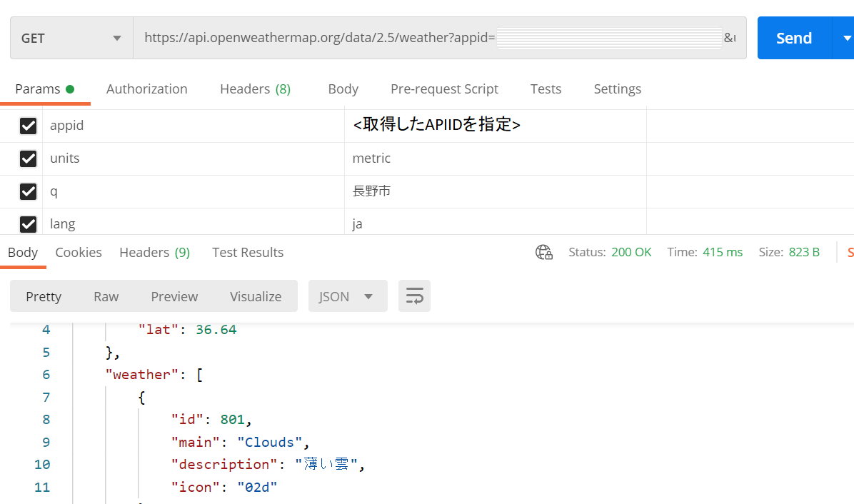Uncheck the units parameter checkbox
854x504 pixels.
(x=28, y=158)
